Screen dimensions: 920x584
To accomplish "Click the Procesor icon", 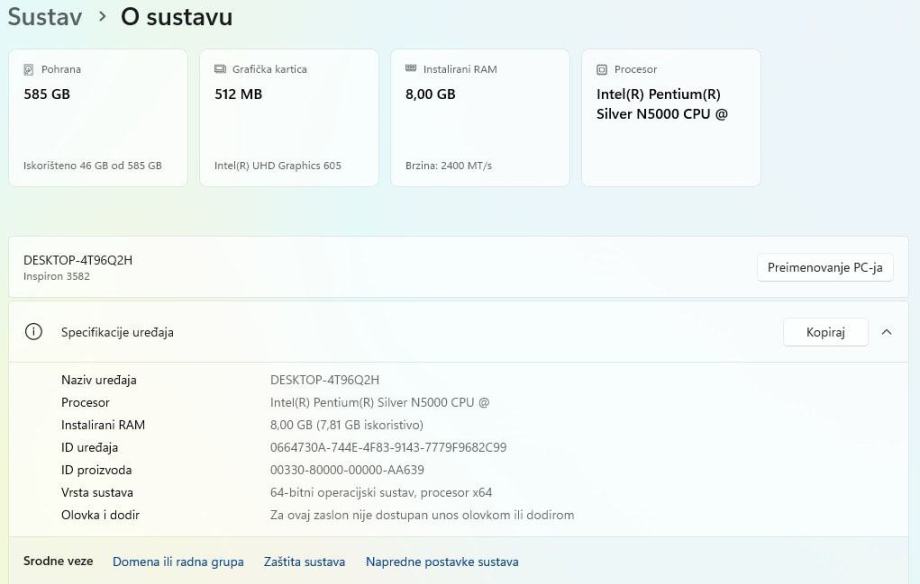I will pyautogui.click(x=601, y=70).
